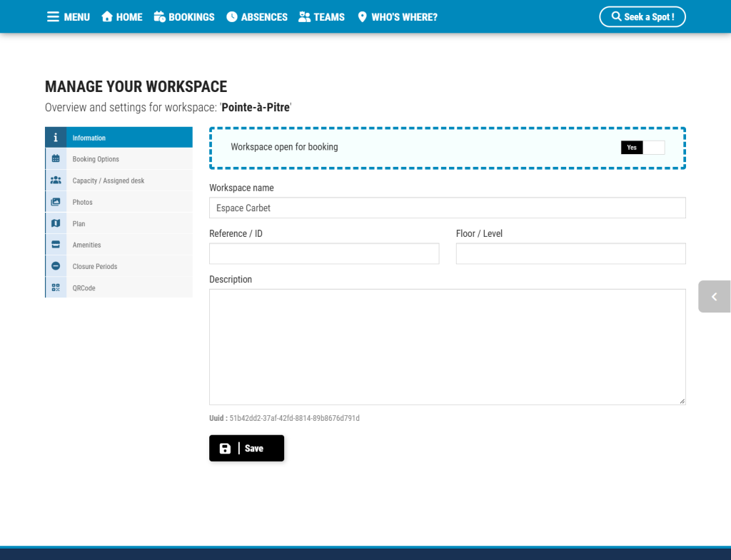
Task: Click the Uuid value 51b42dd2-37af-42fd text
Action: pyautogui.click(x=294, y=418)
